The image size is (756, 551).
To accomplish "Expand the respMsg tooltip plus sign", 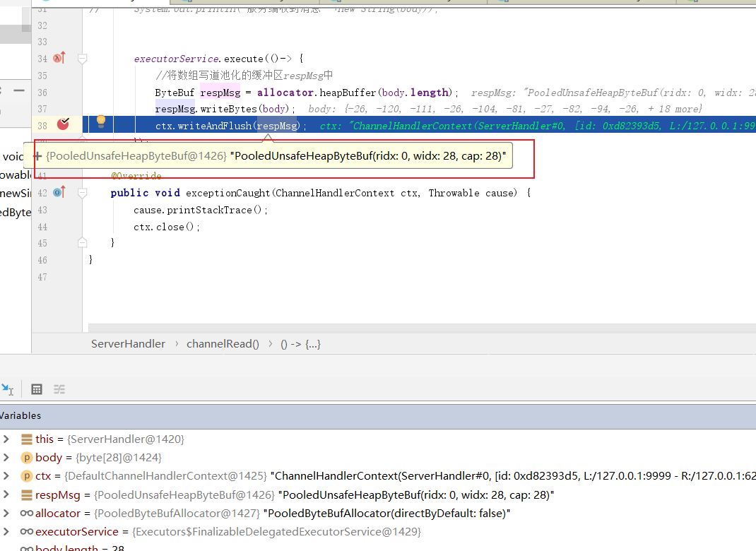I will pos(37,155).
